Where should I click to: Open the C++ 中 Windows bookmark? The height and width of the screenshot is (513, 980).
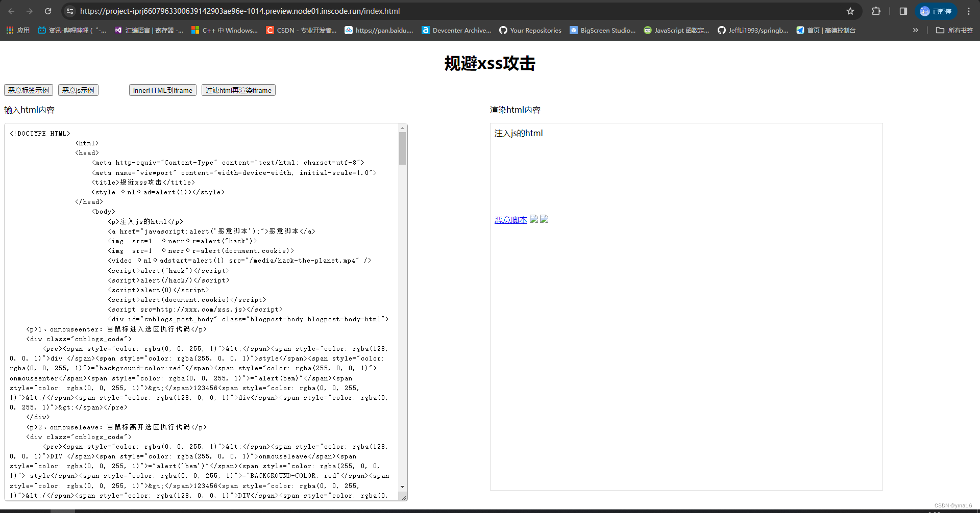225,31
